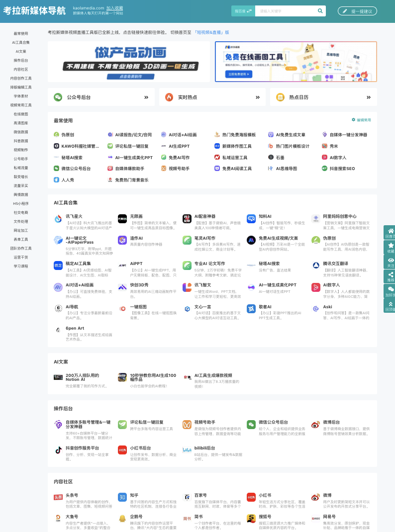The width and height of the screenshot is (395, 532).
Task: Open the AI配音神器 icon
Action: (187, 219)
